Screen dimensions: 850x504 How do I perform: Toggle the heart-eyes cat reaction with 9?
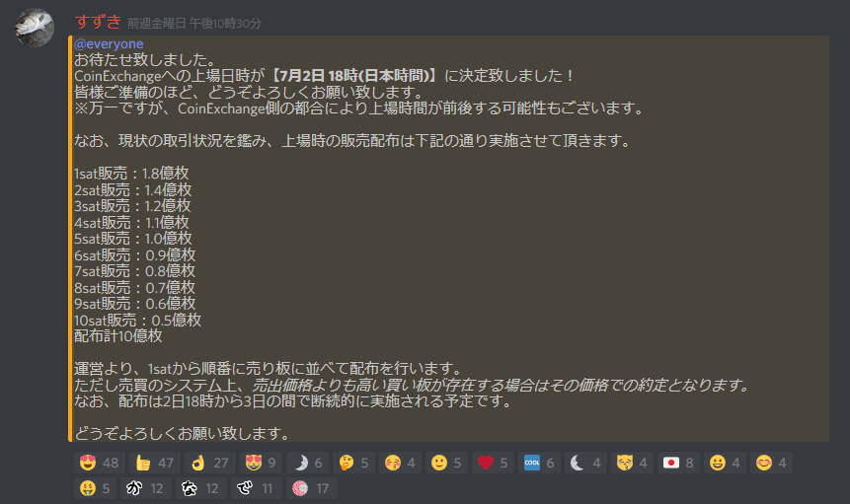(261, 463)
